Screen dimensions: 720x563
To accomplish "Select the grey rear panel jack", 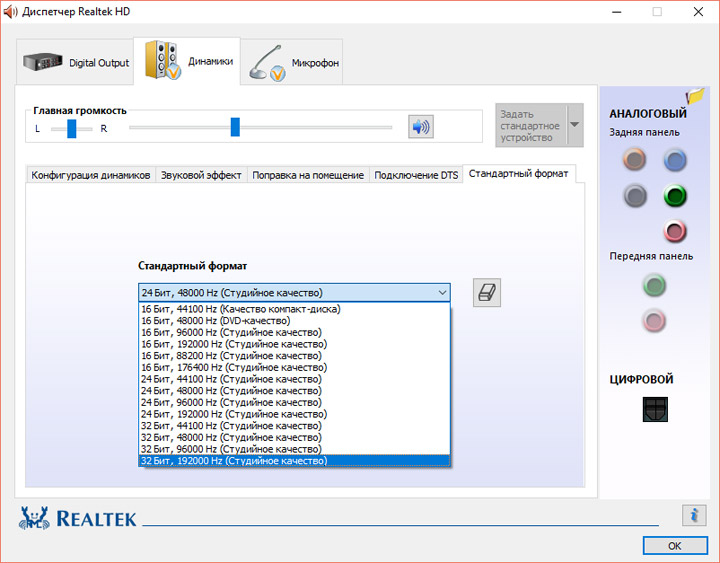I will pos(635,196).
